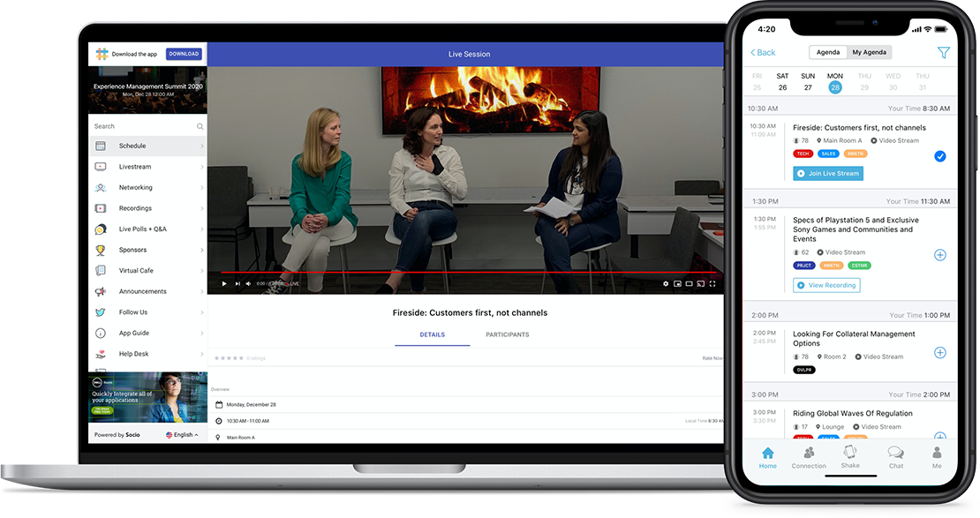This screenshot has height=518, width=980.
Task: Switch video to theater mode
Action: 689,283
